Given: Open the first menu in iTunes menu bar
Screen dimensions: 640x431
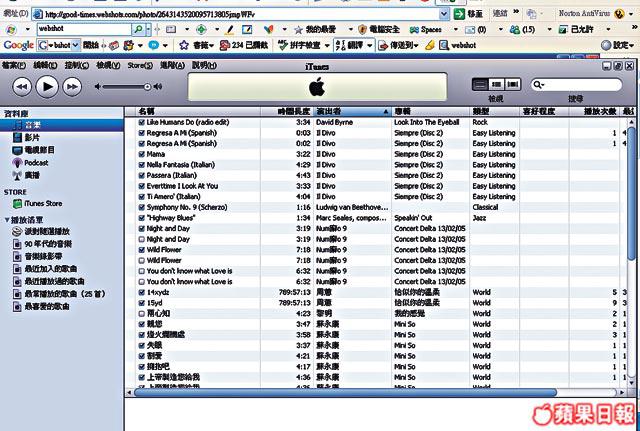Looking at the screenshot, I should [14, 65].
